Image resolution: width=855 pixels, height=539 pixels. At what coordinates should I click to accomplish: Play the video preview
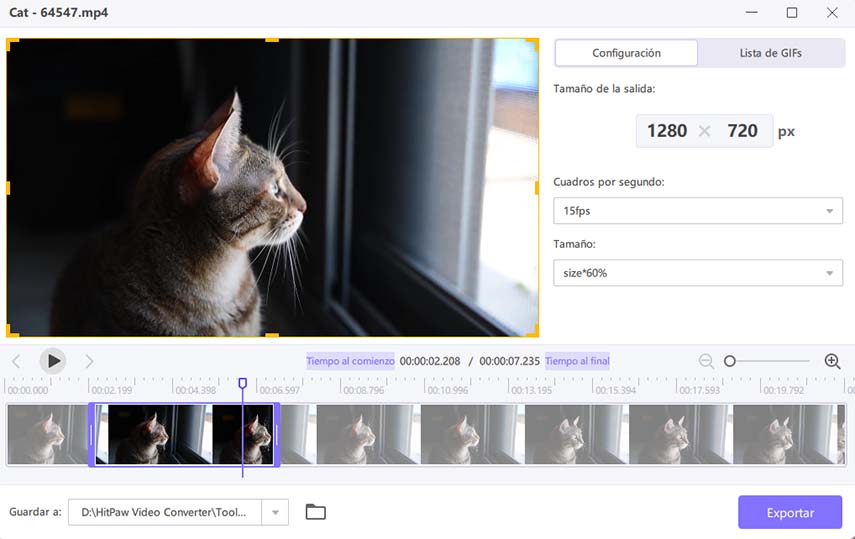[53, 361]
